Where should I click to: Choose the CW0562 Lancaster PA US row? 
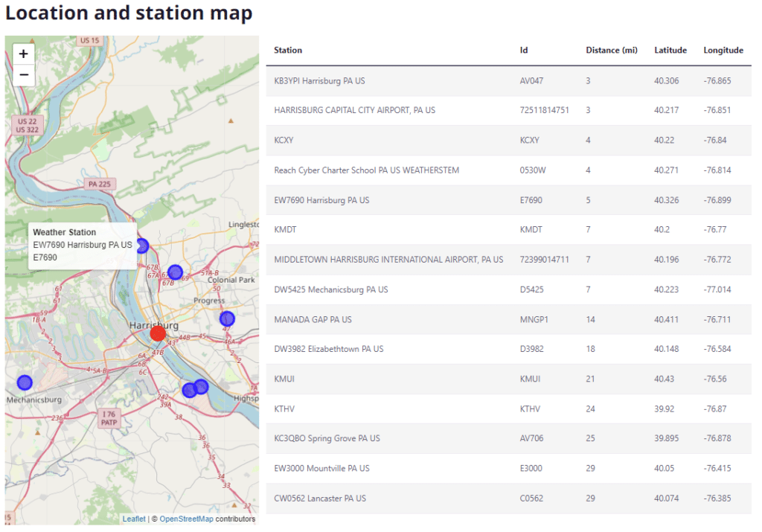320,498
